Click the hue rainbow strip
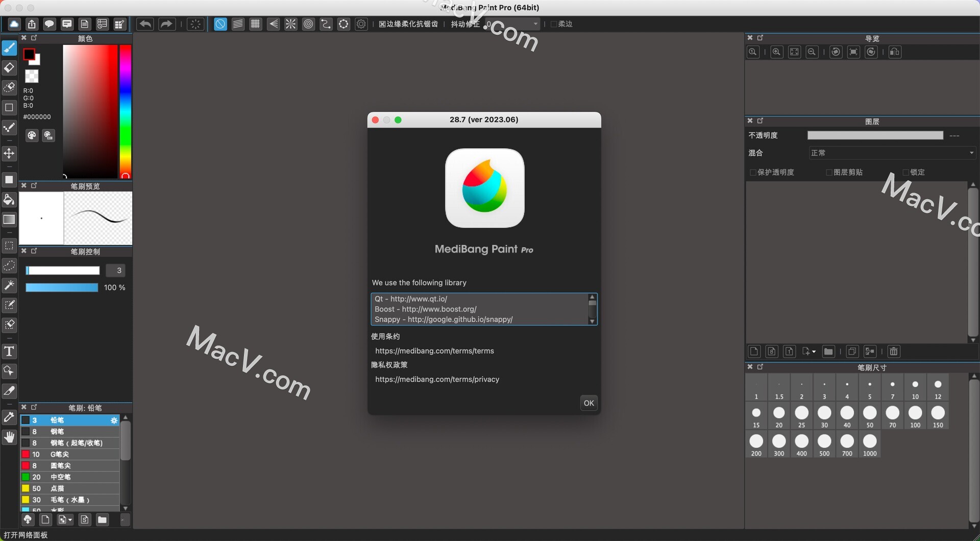 tap(126, 111)
